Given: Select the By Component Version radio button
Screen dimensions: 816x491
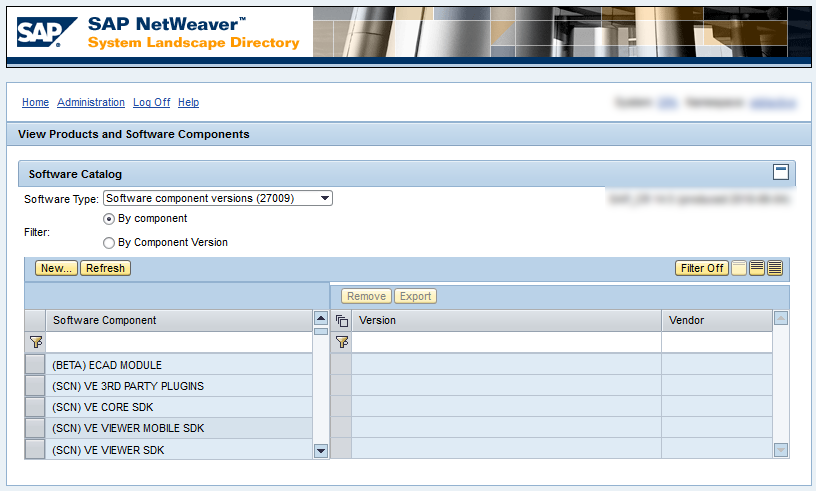Looking at the screenshot, I should coord(109,242).
